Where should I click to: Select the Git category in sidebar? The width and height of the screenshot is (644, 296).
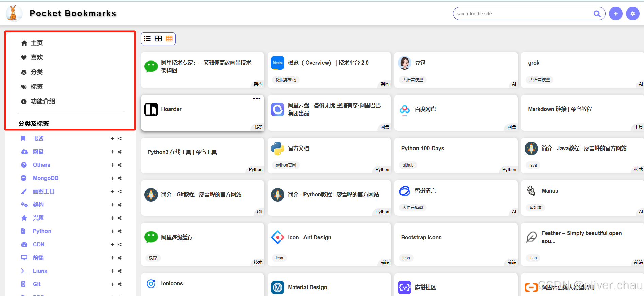click(x=36, y=284)
